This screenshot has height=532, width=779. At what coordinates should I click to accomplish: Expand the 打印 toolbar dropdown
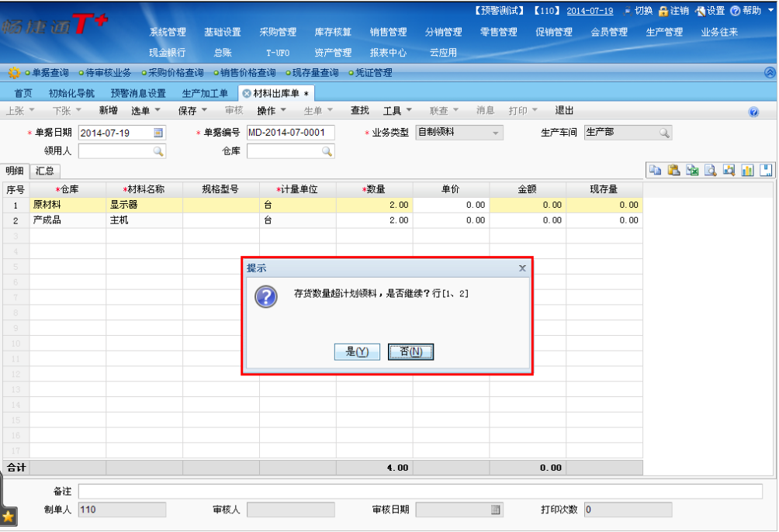(535, 110)
